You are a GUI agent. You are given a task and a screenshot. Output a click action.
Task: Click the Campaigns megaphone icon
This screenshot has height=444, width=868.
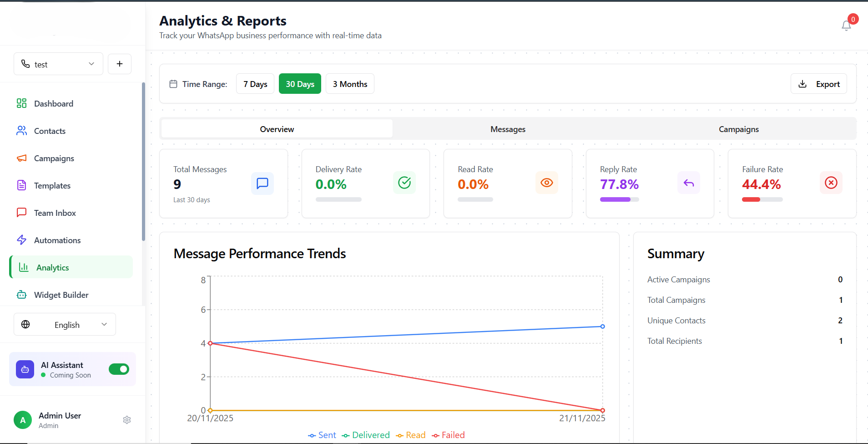21,158
